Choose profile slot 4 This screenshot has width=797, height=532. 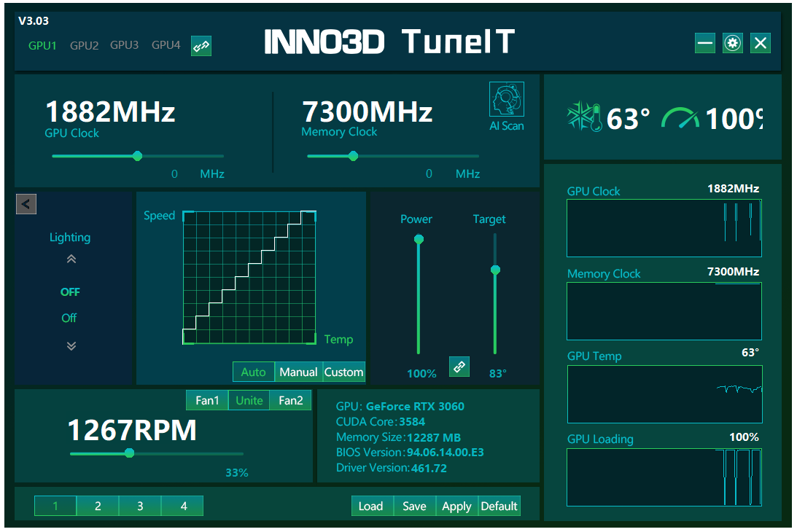click(x=182, y=506)
